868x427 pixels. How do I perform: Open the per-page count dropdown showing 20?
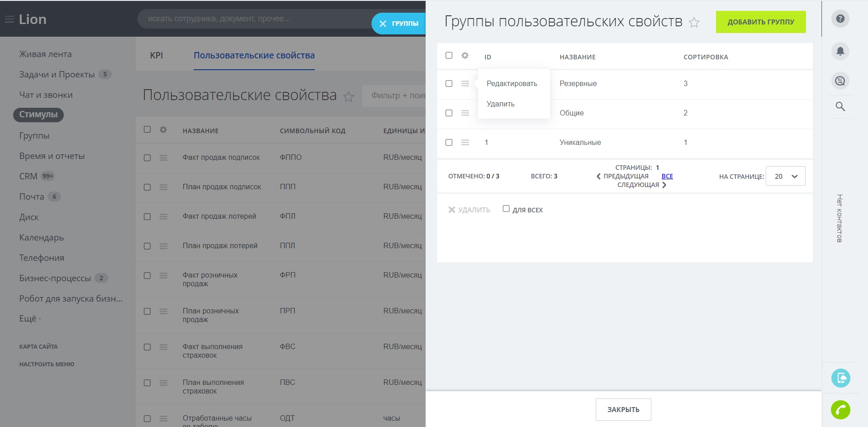[785, 177]
